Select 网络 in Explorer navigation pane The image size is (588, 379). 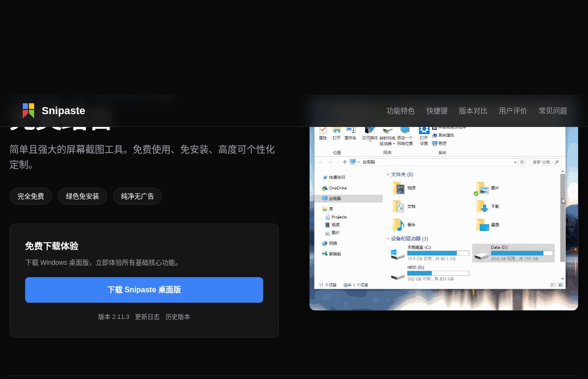click(x=330, y=244)
